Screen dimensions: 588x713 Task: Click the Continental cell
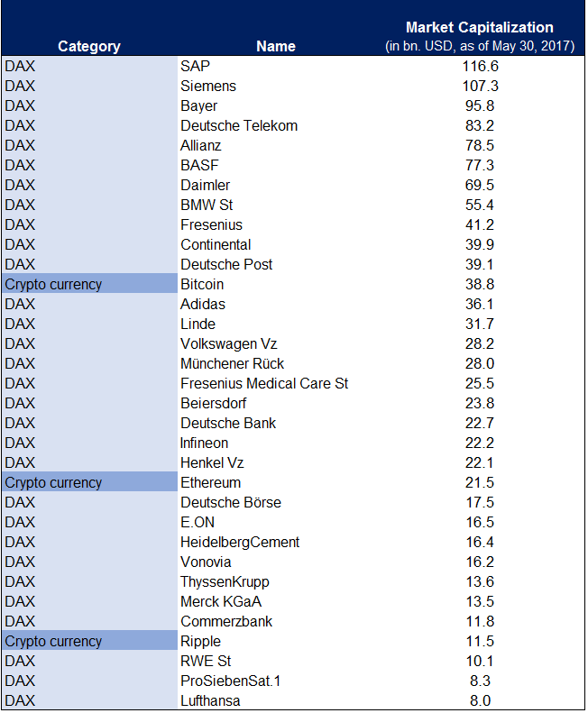[216, 244]
